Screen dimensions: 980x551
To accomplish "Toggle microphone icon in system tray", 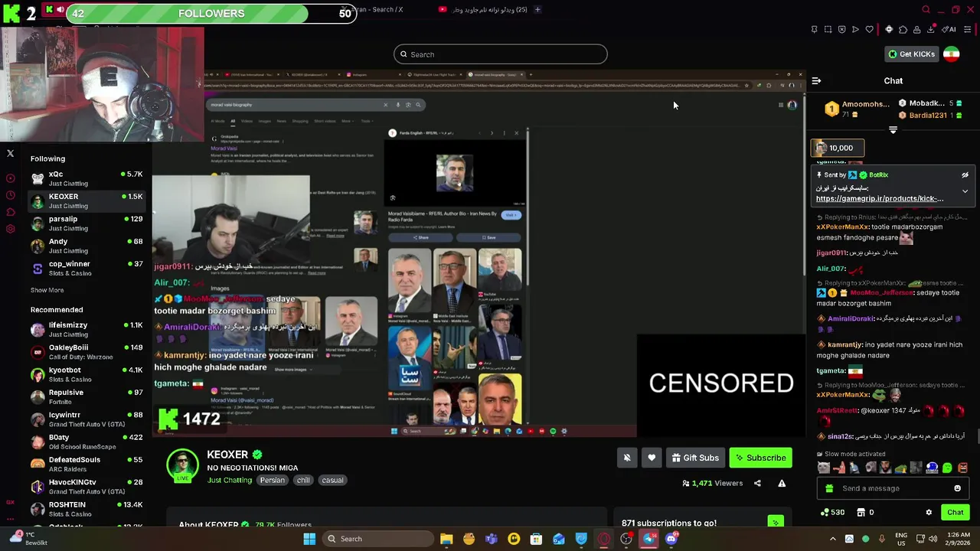I will tap(882, 539).
